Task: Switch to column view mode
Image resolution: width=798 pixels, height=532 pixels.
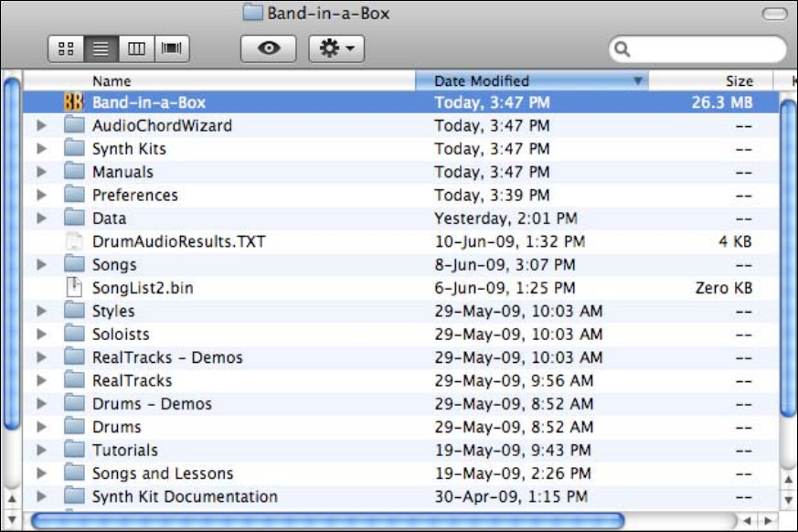Action: pos(135,49)
